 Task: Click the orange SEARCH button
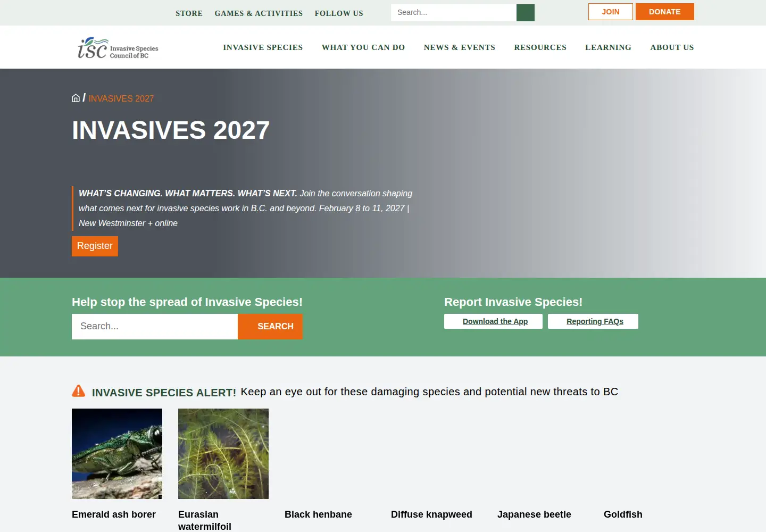pos(270,327)
